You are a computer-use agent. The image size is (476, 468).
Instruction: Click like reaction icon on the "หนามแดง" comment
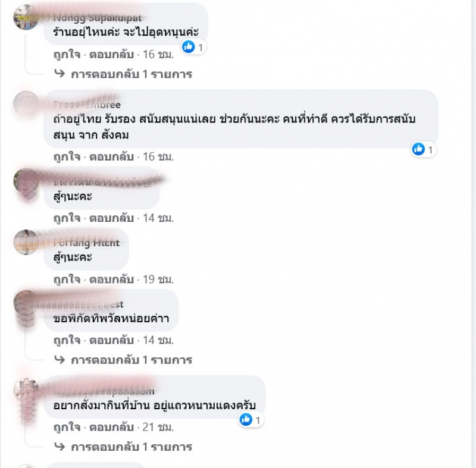coord(246,420)
